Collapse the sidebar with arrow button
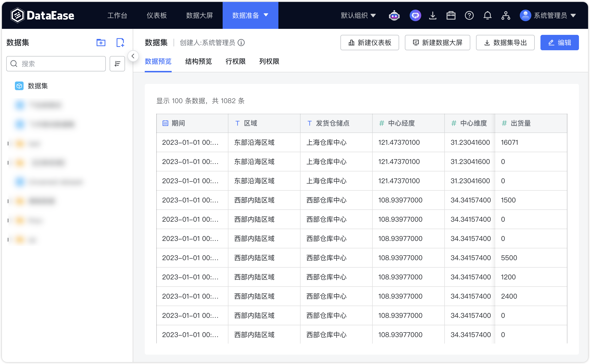Screen dimensions: 590x364 [133, 56]
